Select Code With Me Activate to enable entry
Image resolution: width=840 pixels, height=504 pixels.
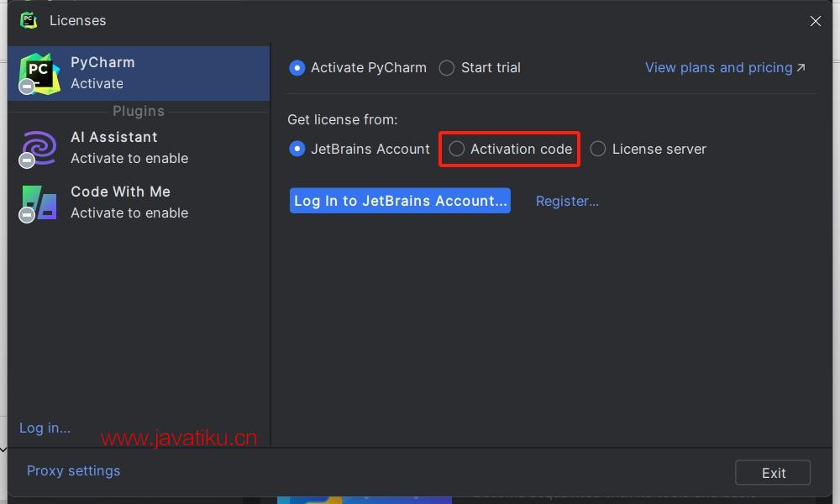[x=139, y=202]
